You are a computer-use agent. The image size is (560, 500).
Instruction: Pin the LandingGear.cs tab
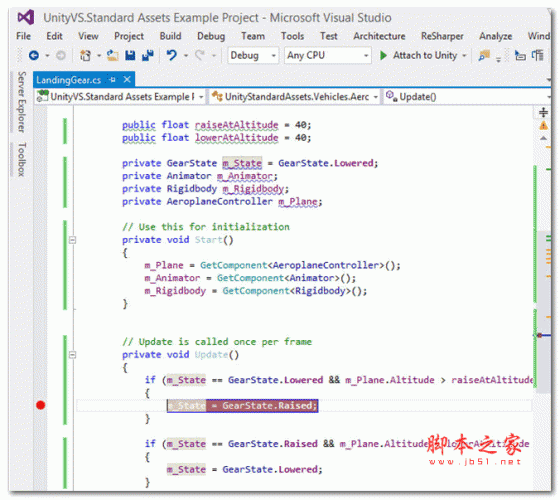(x=113, y=79)
